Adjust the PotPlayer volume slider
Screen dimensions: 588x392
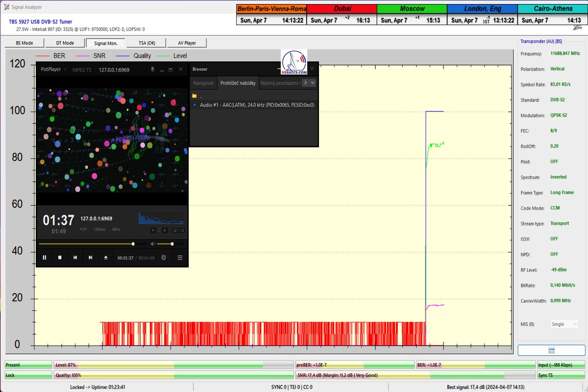[x=172, y=244]
